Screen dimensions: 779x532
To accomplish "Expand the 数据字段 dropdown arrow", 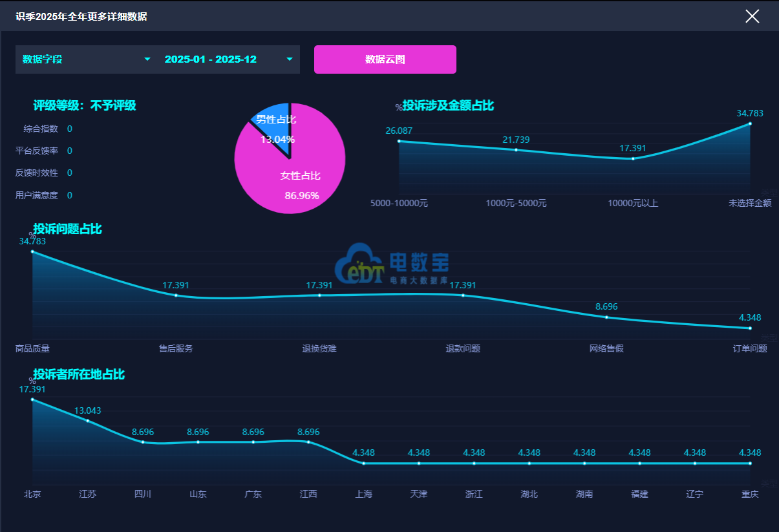I will click(147, 59).
